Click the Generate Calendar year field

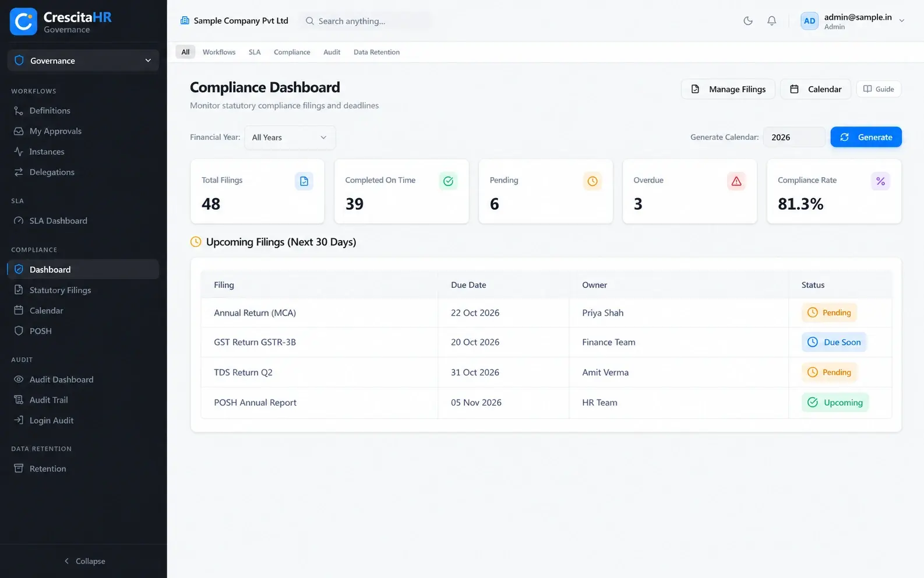794,137
